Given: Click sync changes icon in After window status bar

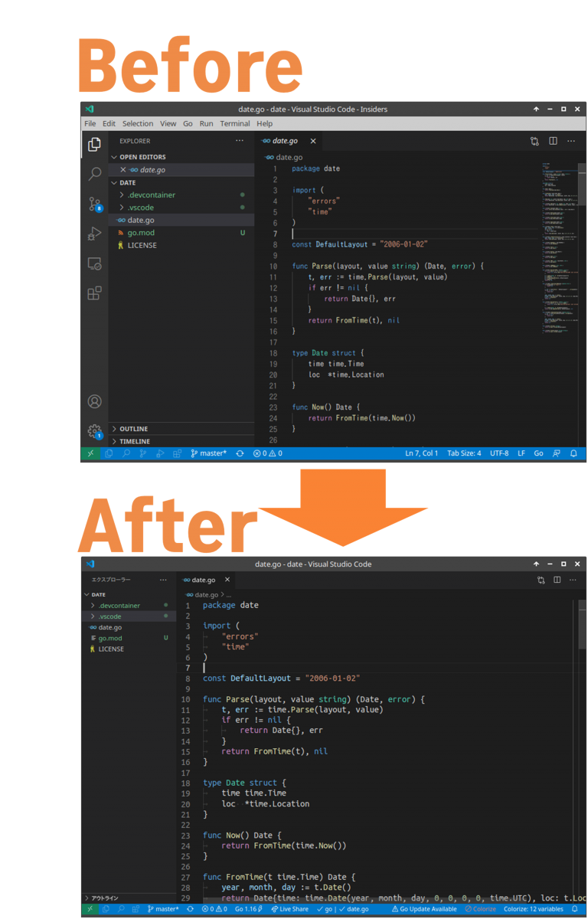Looking at the screenshot, I should 190,909.
